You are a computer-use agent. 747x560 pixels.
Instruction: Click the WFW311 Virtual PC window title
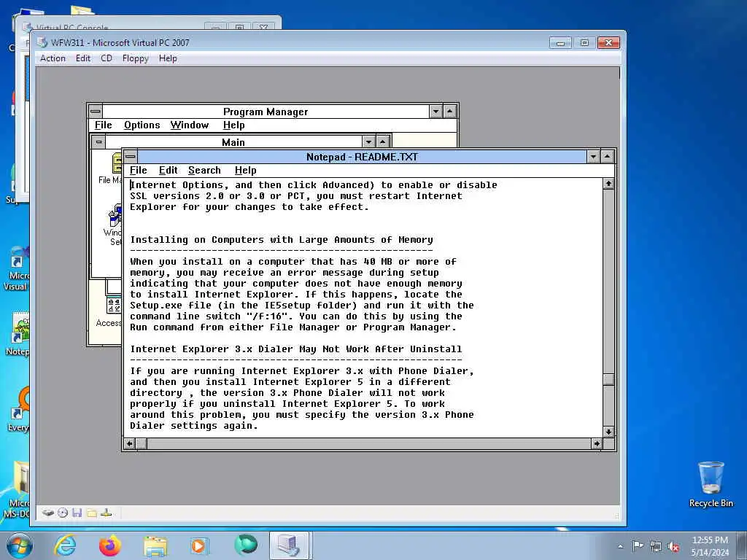(120, 42)
